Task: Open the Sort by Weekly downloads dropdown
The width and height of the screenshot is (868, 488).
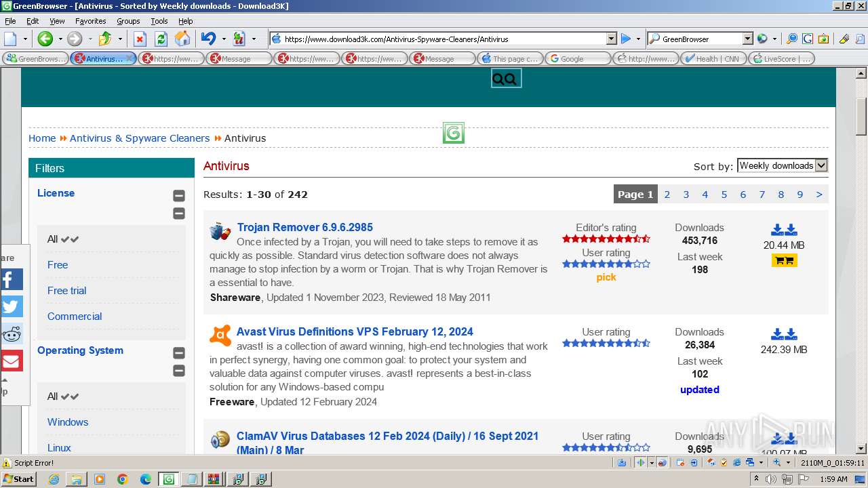Action: coord(783,165)
